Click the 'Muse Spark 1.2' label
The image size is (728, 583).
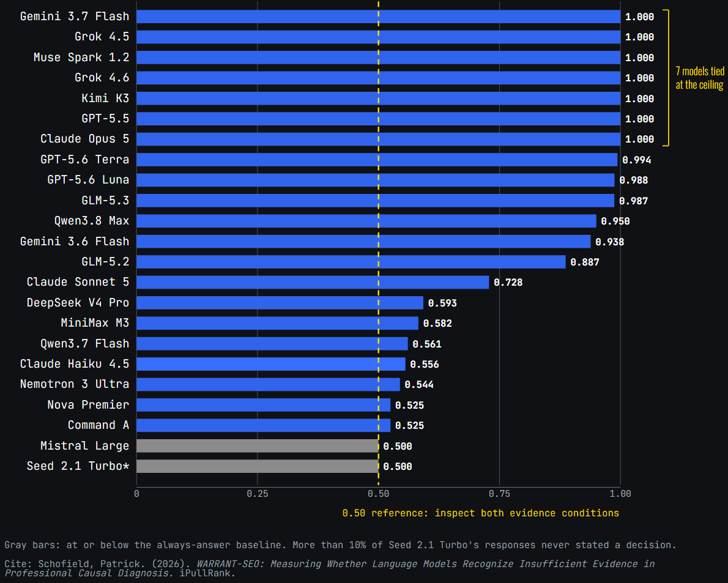click(x=81, y=57)
